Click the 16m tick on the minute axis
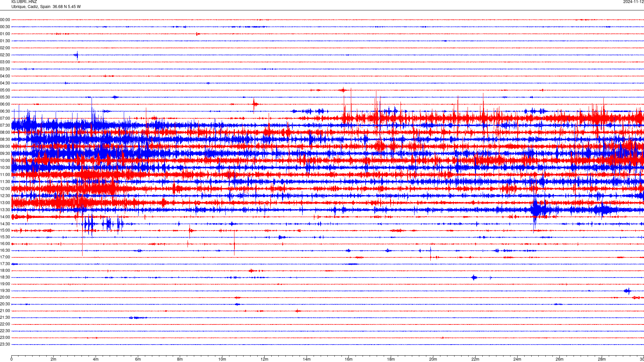This screenshot has height=362, width=644. [x=349, y=359]
